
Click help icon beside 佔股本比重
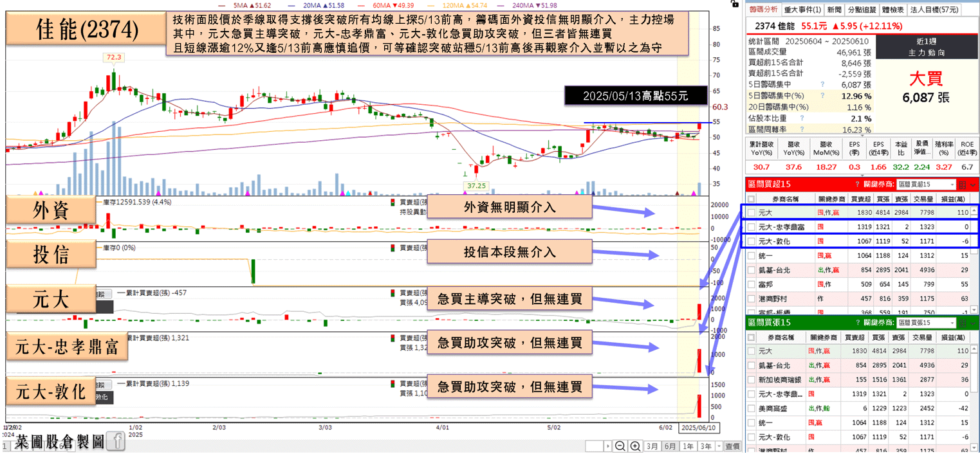(801, 118)
